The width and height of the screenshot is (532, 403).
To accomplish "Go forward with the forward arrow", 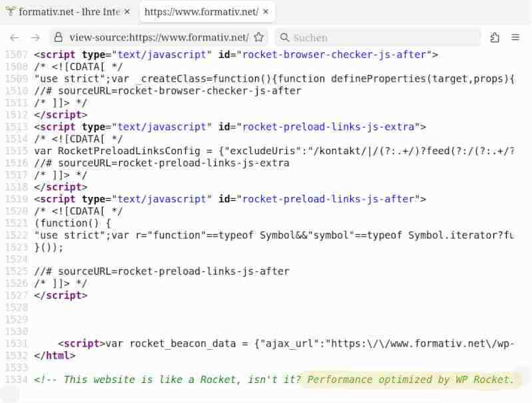I will (35, 38).
